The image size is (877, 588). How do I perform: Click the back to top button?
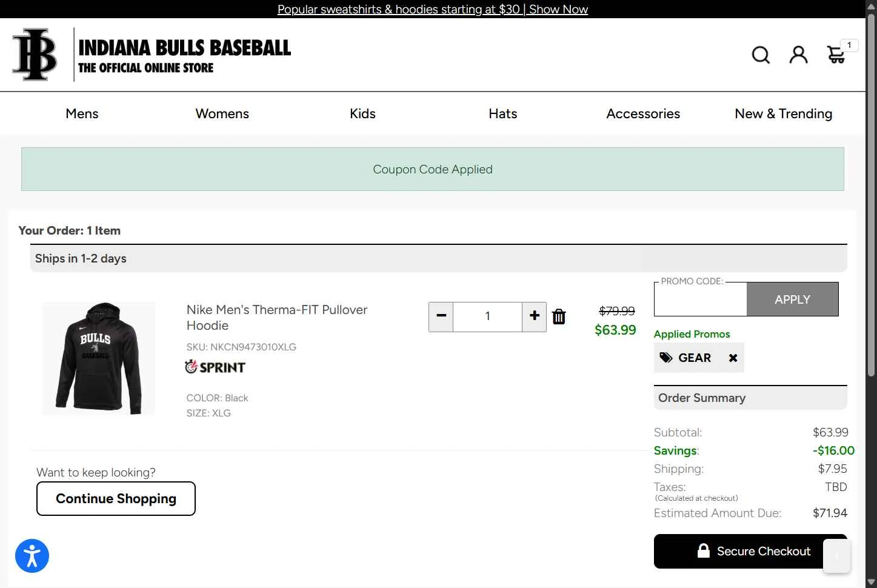click(836, 556)
